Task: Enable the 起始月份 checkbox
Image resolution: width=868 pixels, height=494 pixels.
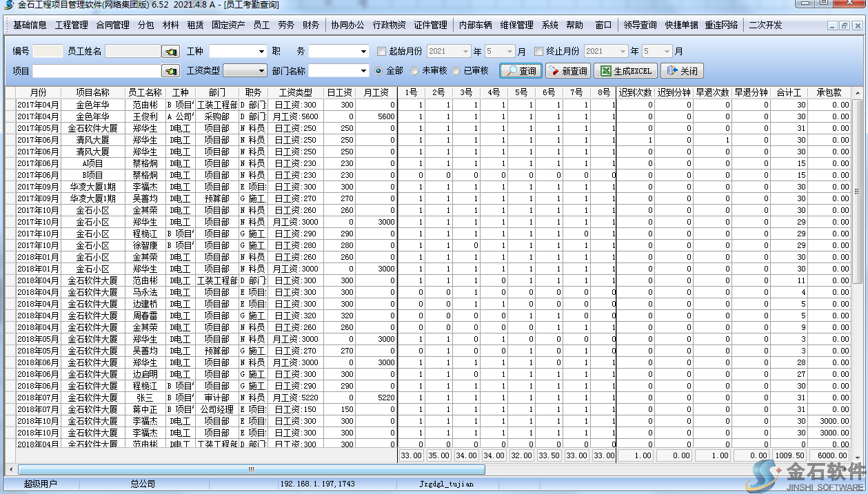Action: (x=382, y=52)
